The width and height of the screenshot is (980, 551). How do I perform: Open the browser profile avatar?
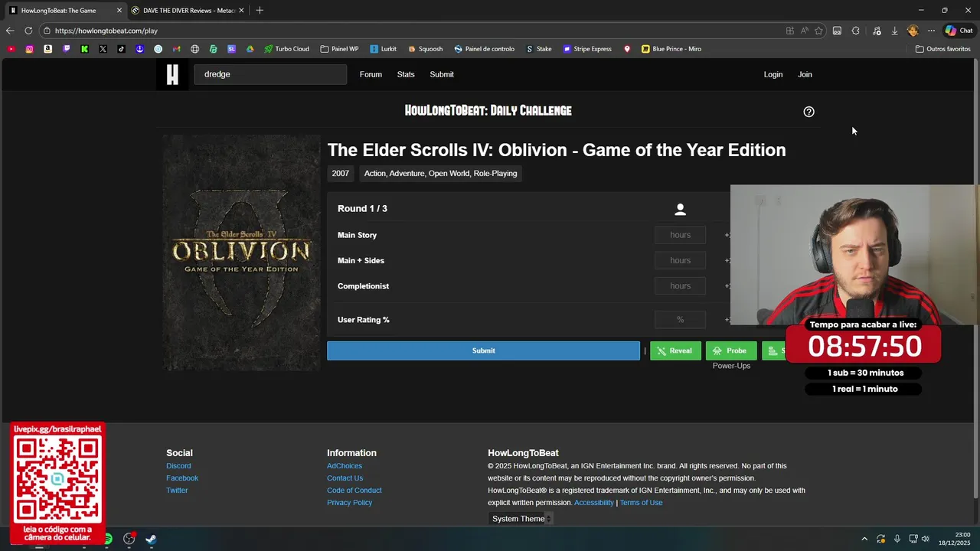click(x=912, y=31)
